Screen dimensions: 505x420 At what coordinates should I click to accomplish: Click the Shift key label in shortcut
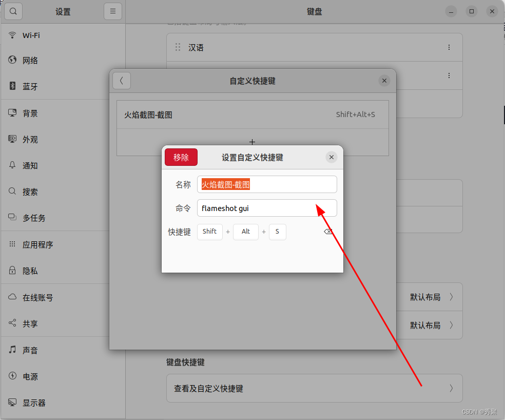pos(210,232)
